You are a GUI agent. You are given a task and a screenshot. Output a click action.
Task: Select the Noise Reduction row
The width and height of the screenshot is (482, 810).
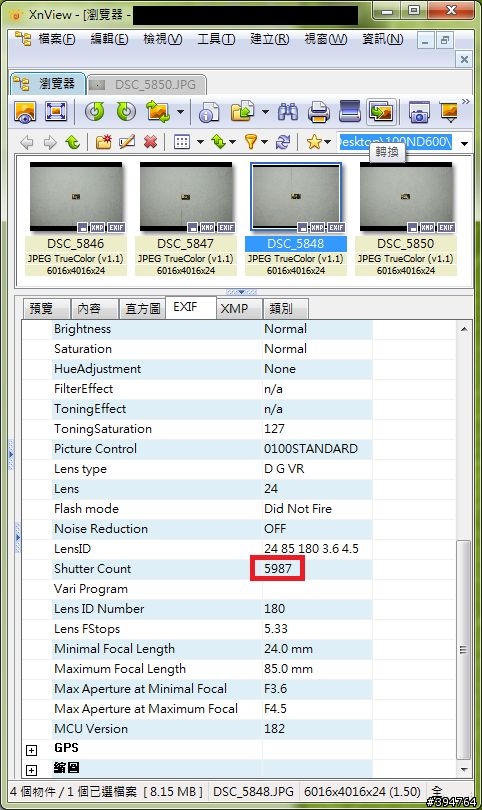coord(212,528)
